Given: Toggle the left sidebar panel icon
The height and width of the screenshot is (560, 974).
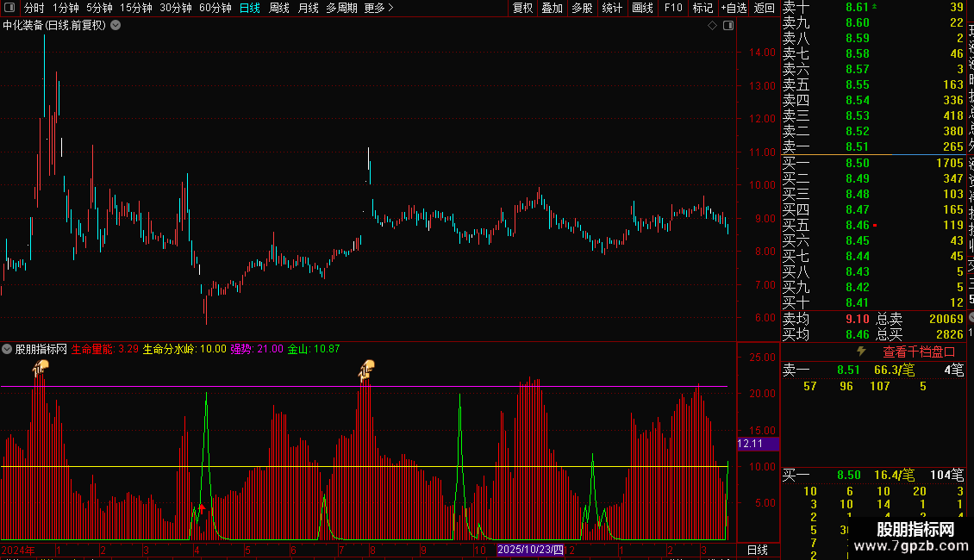Looking at the screenshot, I should point(9,8).
